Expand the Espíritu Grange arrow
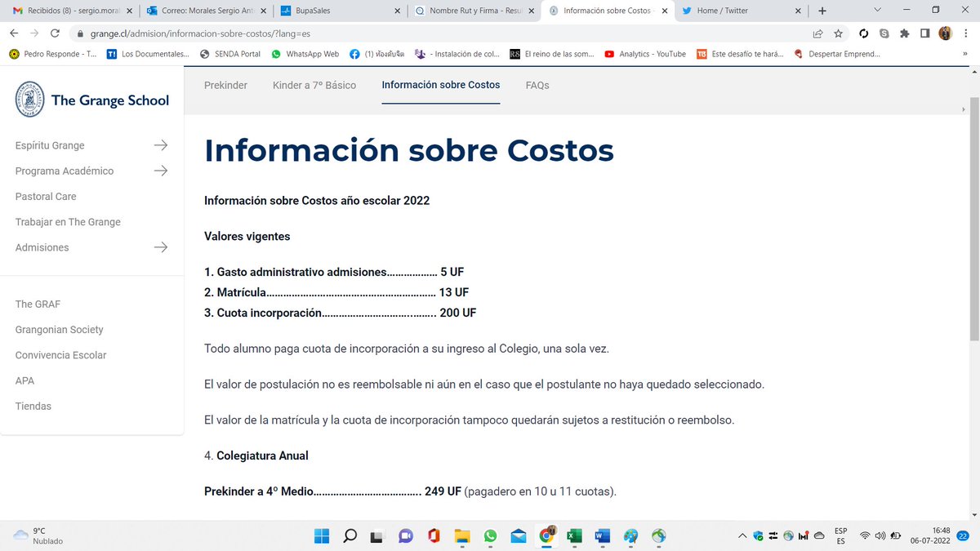This screenshot has width=980, height=551. (x=161, y=145)
